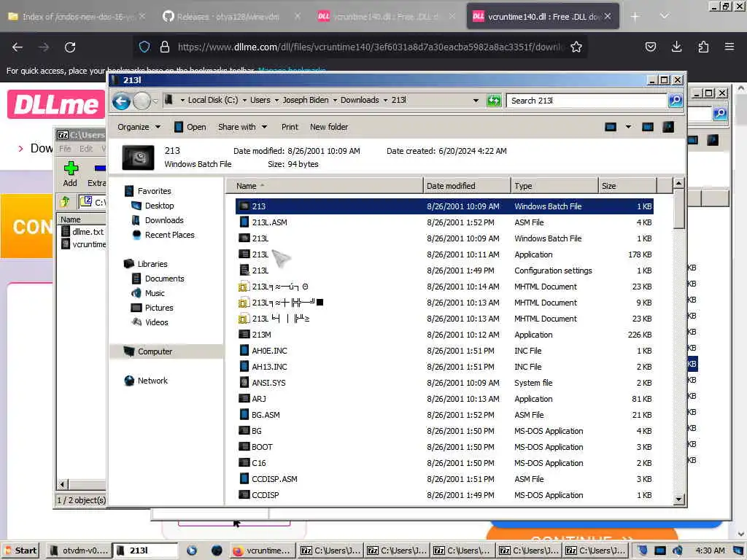The width and height of the screenshot is (747, 560).
Task: Click site padlock security icon
Action: (165, 47)
